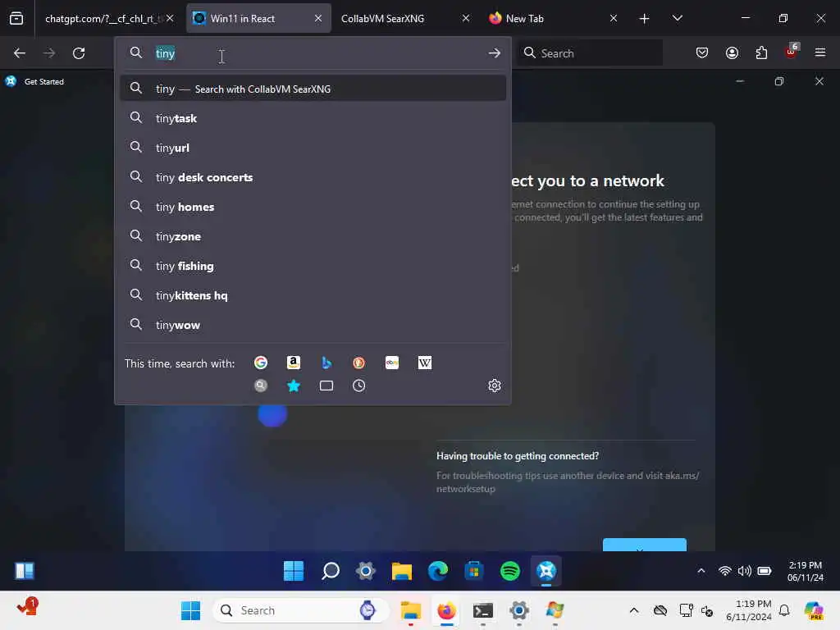
Task: Select tiny homes suggestion
Action: point(313,207)
